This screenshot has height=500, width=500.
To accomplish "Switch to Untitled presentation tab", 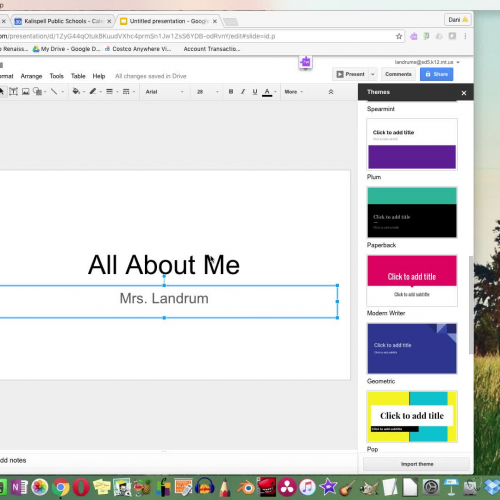I will pyautogui.click(x=168, y=21).
